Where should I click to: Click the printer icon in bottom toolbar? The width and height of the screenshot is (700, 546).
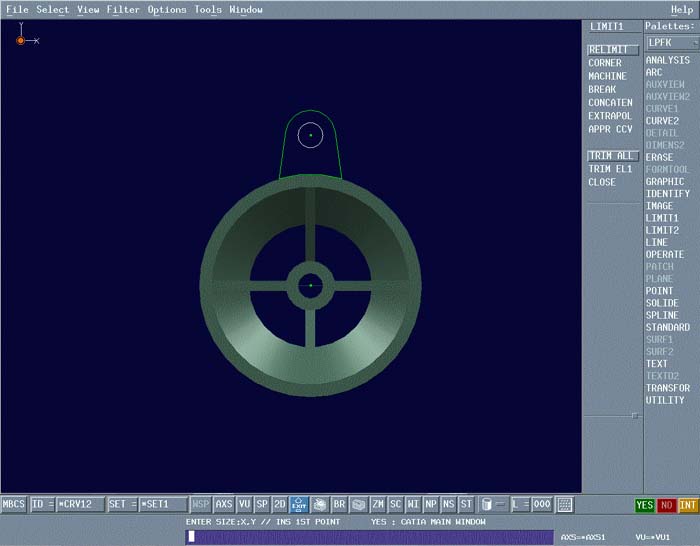click(x=319, y=505)
